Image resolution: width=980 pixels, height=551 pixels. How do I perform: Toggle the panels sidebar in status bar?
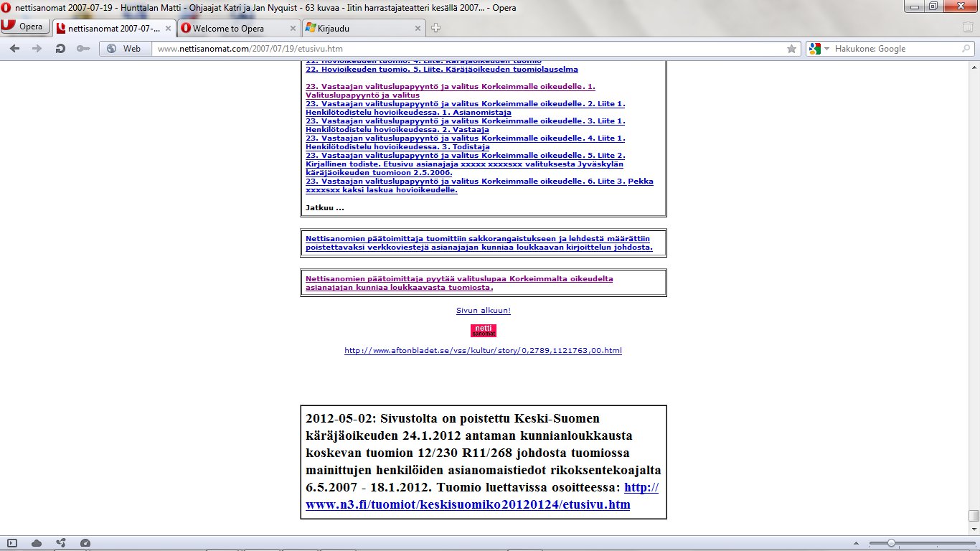pyautogui.click(x=12, y=543)
